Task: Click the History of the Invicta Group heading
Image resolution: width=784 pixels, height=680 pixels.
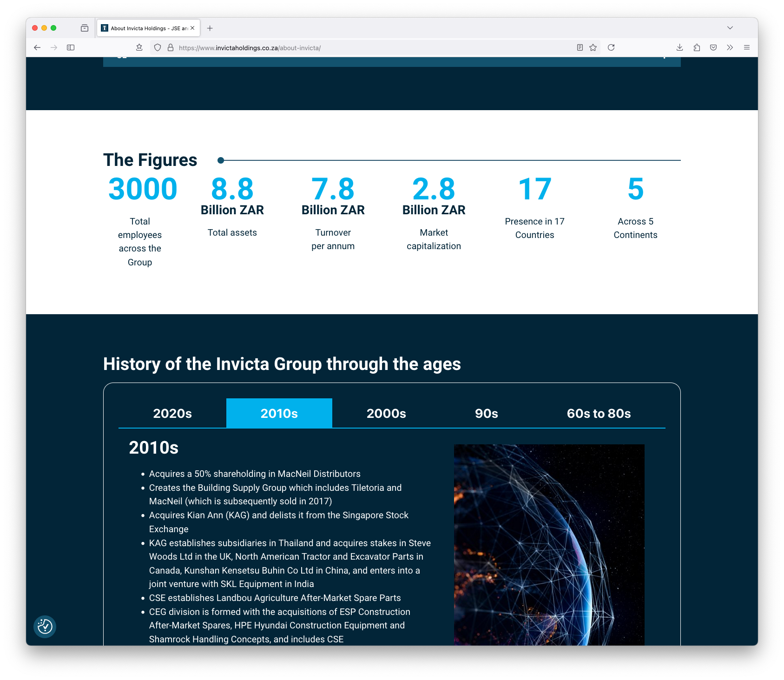Action: click(x=282, y=364)
